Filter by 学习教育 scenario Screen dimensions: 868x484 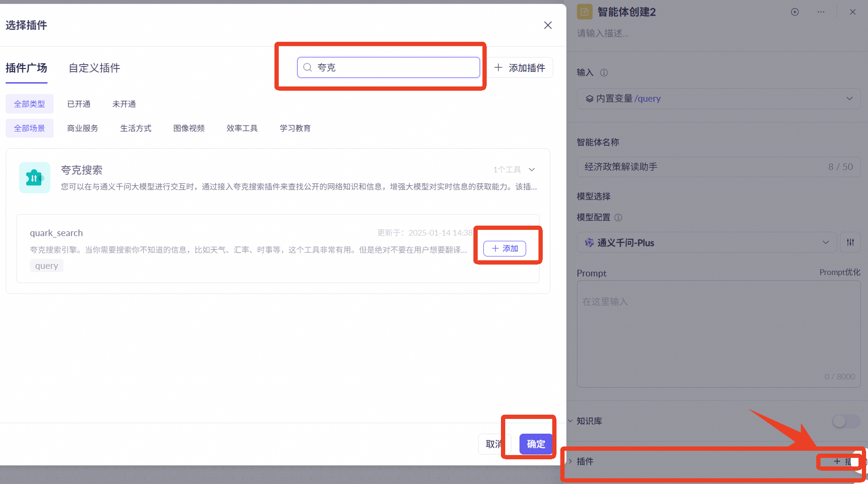295,128
